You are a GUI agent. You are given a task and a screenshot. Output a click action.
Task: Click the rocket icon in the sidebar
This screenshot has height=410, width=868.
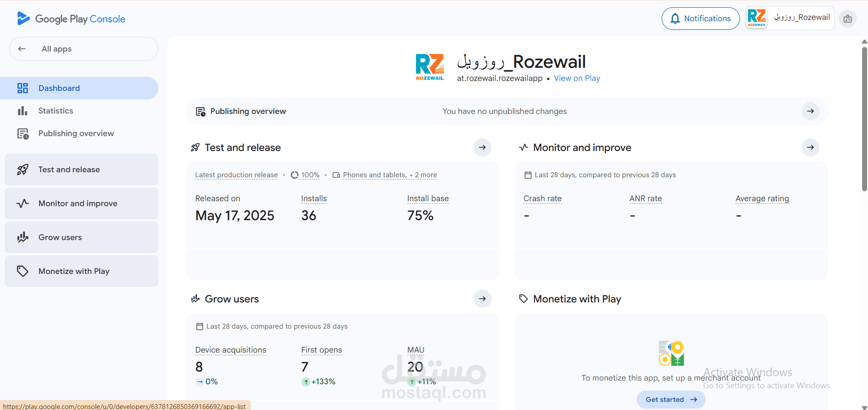point(23,170)
